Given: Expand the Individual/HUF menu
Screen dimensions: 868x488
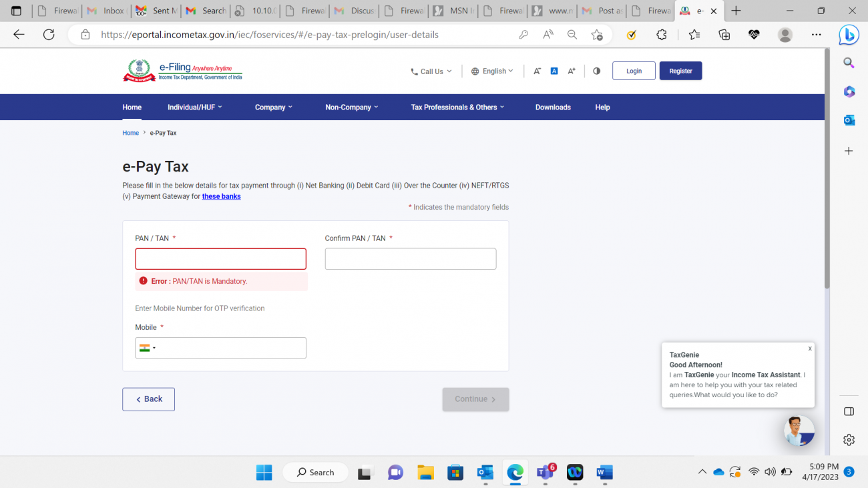Looking at the screenshot, I should pyautogui.click(x=194, y=107).
